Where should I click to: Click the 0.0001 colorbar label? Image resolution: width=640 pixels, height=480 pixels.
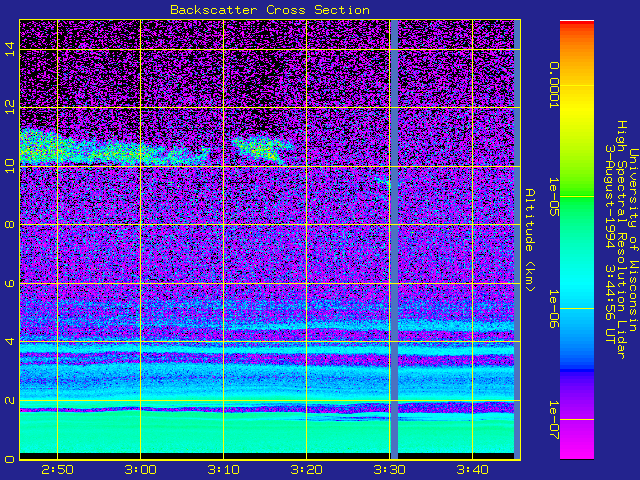pyautogui.click(x=553, y=85)
